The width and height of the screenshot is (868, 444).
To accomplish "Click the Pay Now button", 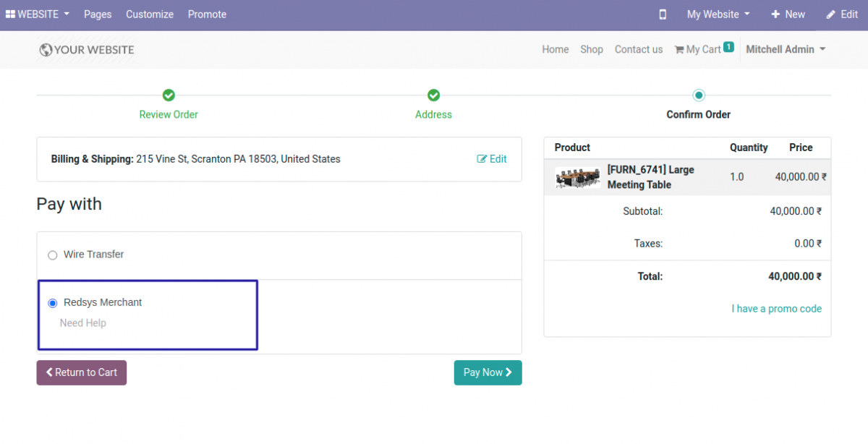I will (488, 372).
